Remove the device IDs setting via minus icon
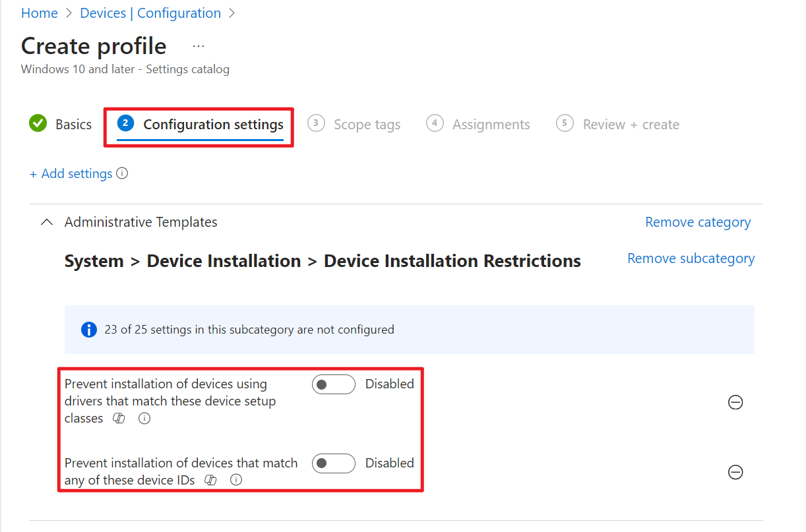 (735, 472)
